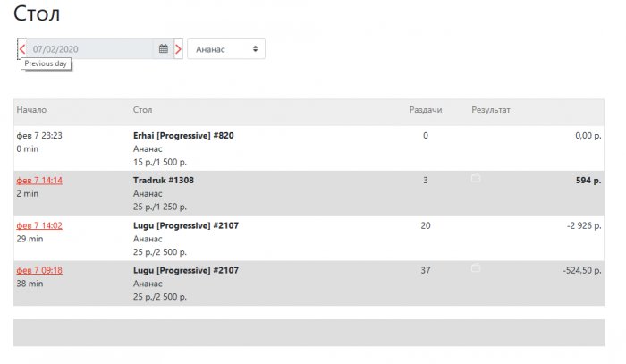Open the фев 7 14:02 session link
Image resolution: width=626 pixels, height=364 pixels.
point(39,225)
